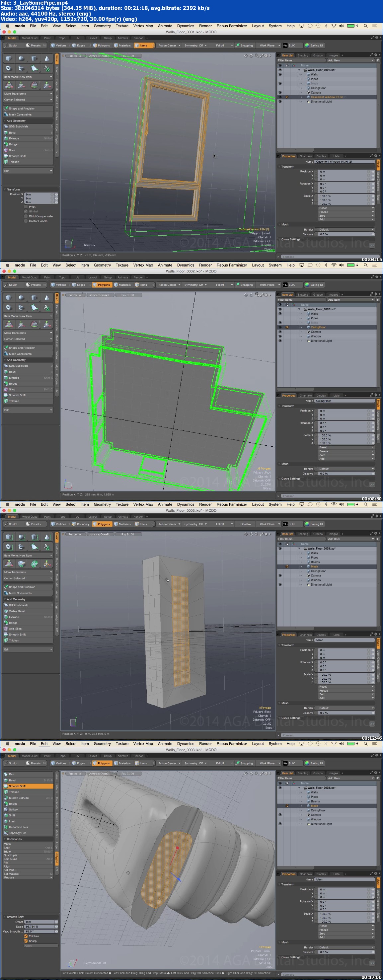Viewport: 383px width, 980px height.
Task: Click the Baking UI button in 00:17:00 frame
Action: pos(314,763)
